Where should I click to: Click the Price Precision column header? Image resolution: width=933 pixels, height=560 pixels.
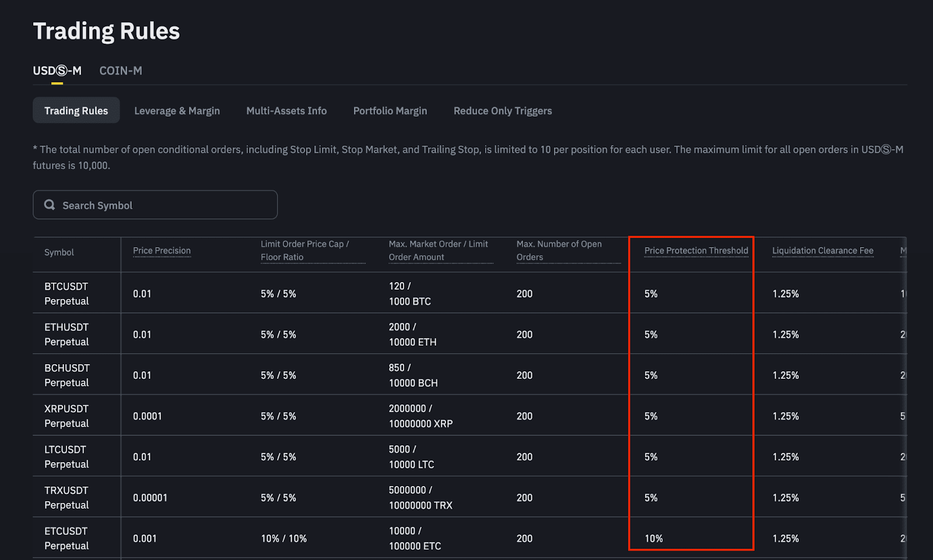point(162,251)
